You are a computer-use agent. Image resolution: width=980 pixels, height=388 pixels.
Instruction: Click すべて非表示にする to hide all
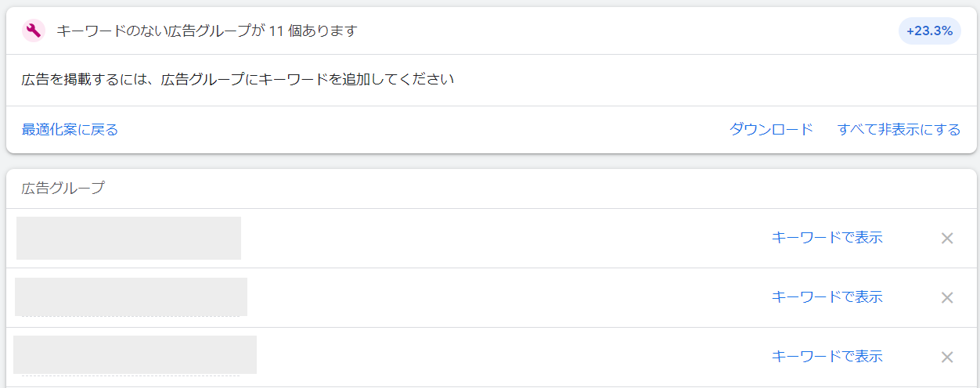tap(899, 129)
